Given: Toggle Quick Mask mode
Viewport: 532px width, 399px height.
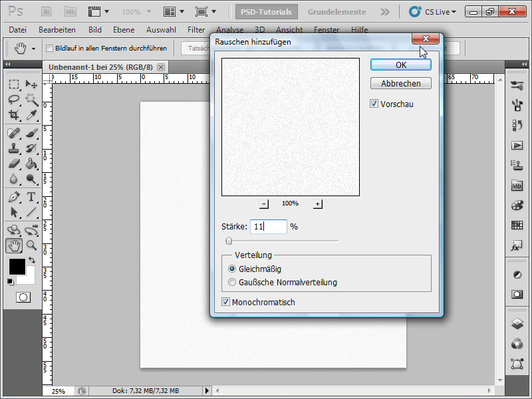Looking at the screenshot, I should pos(23,297).
